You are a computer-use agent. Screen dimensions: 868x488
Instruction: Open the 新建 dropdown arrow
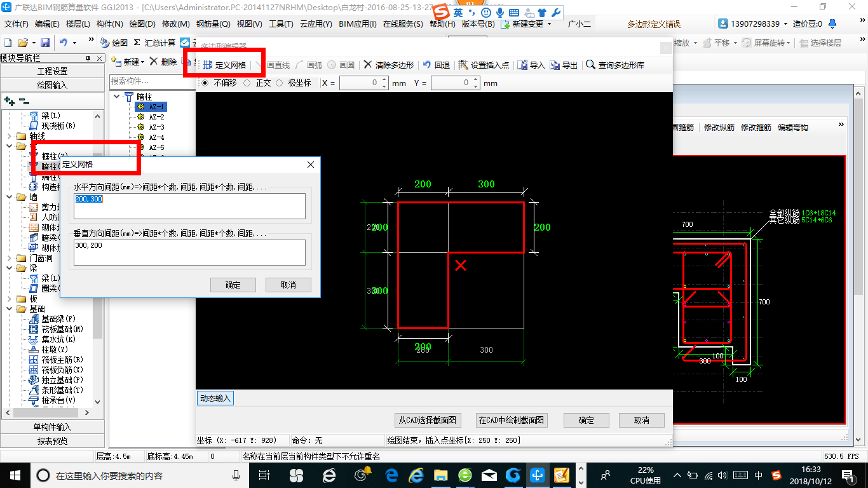(143, 62)
